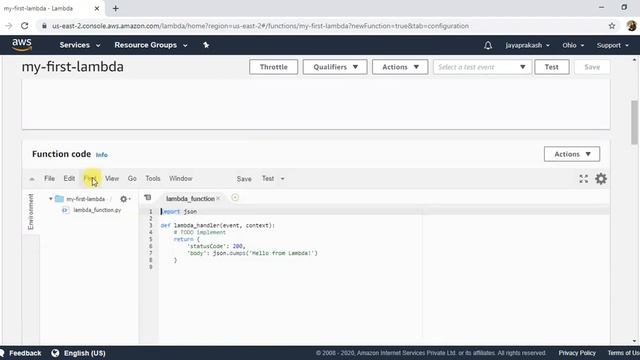Close the lambda_function editor tab
Screen dimensions: 640x360
click(218, 198)
